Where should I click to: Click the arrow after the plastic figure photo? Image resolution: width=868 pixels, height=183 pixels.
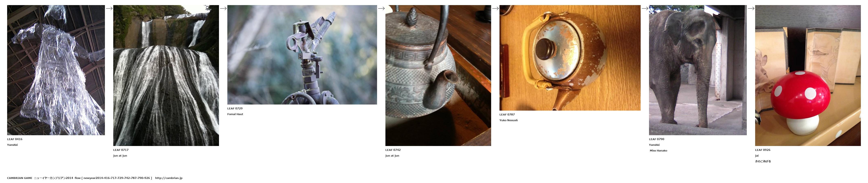click(x=109, y=8)
